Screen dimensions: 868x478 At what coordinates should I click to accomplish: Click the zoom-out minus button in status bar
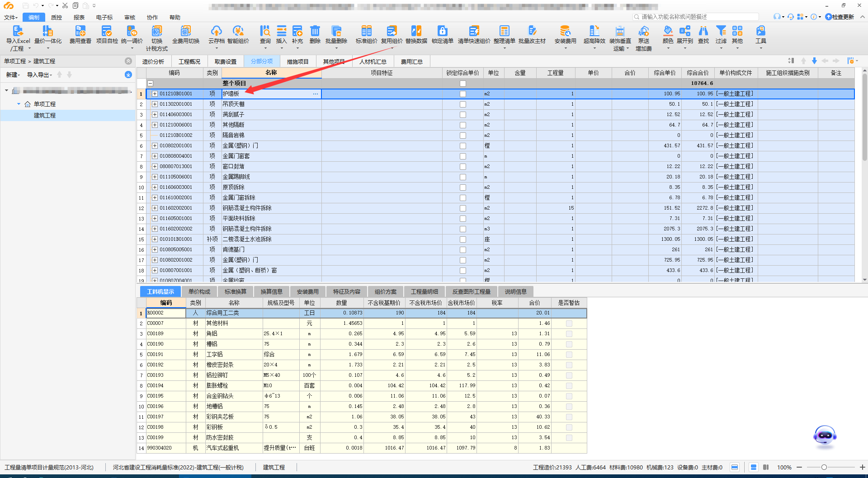[799, 467]
